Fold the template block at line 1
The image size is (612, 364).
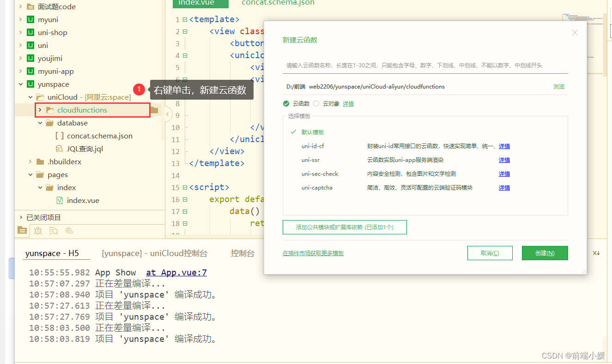tap(185, 19)
